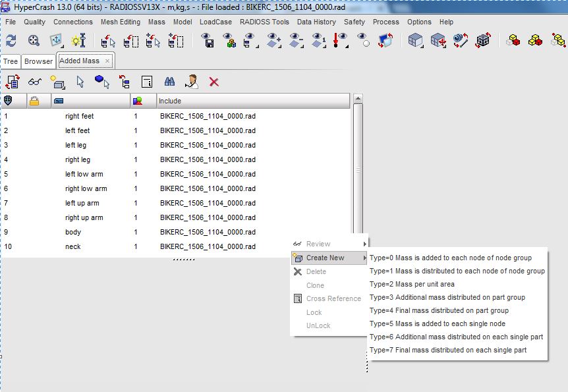Click the binoculars find icon

(169, 82)
